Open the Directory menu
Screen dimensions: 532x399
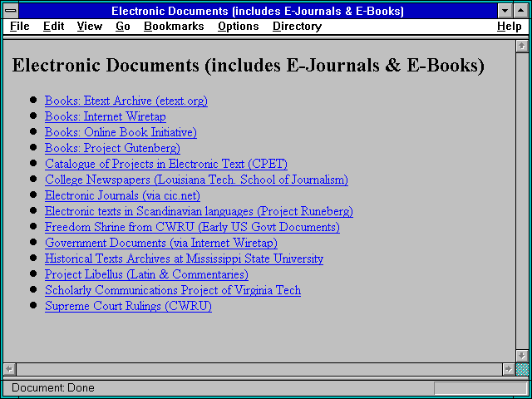click(298, 27)
